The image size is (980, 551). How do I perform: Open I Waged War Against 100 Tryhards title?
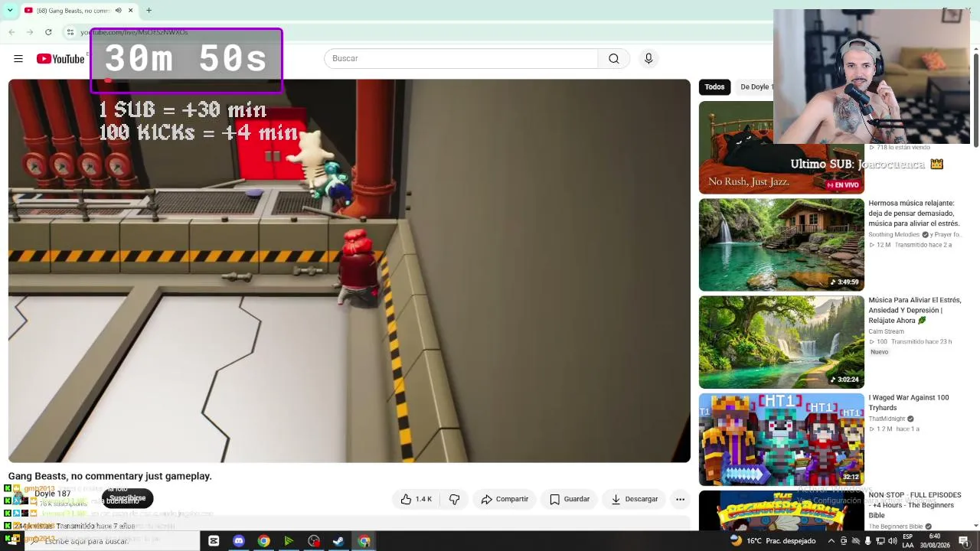coord(909,403)
